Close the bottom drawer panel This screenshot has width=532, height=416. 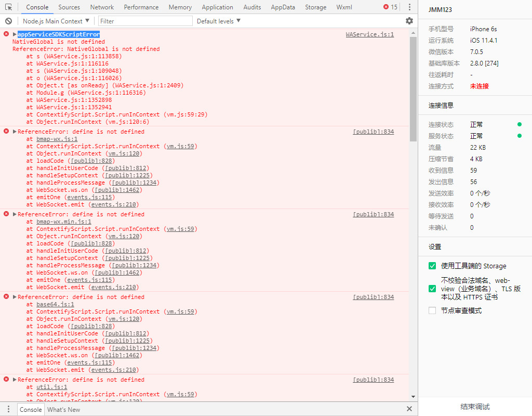point(409,409)
